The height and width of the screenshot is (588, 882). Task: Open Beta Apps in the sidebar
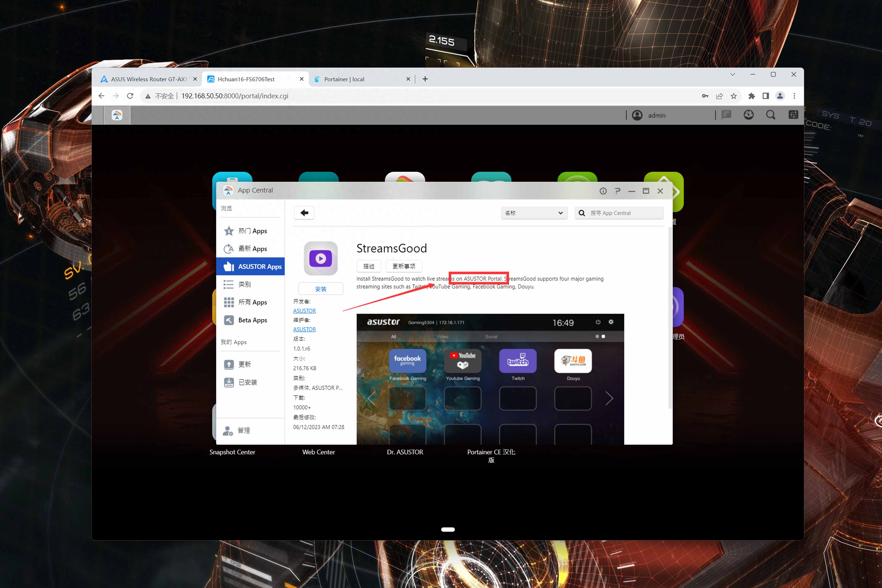[250, 320]
